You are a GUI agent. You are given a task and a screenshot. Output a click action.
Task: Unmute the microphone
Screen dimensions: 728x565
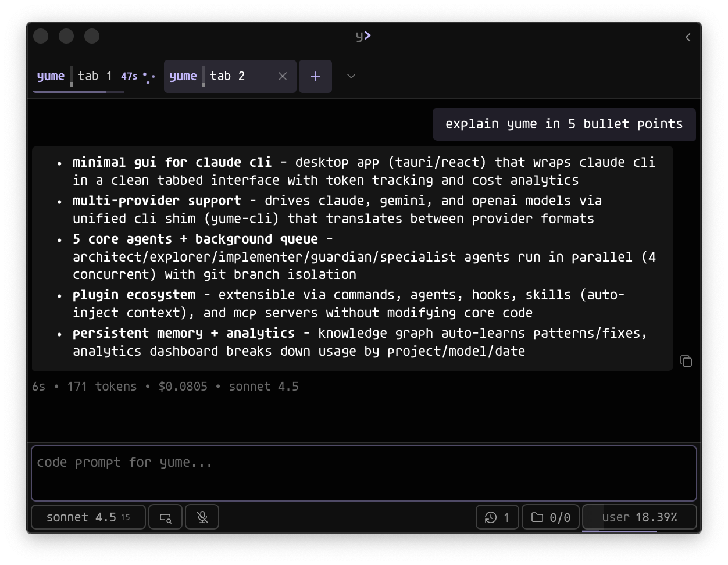coord(202,517)
